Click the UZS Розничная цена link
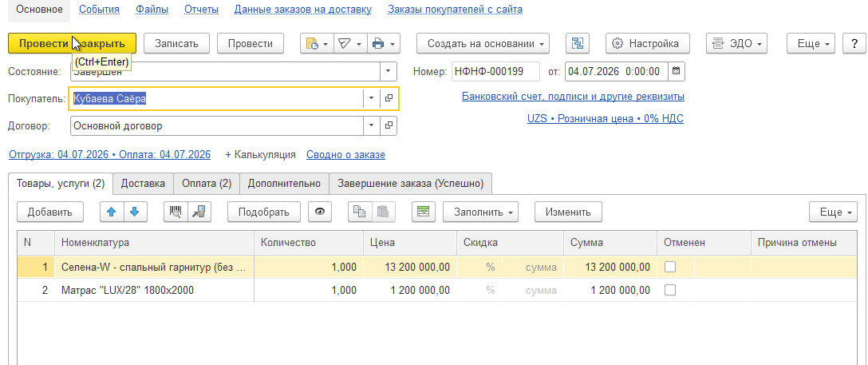The width and height of the screenshot is (868, 365). coord(606,118)
